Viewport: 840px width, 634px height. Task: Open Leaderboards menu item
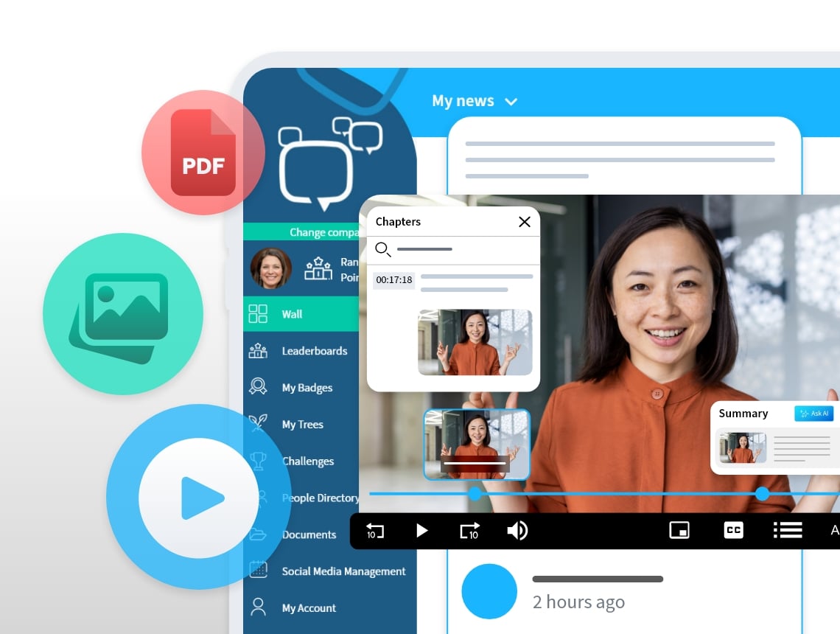tap(315, 351)
